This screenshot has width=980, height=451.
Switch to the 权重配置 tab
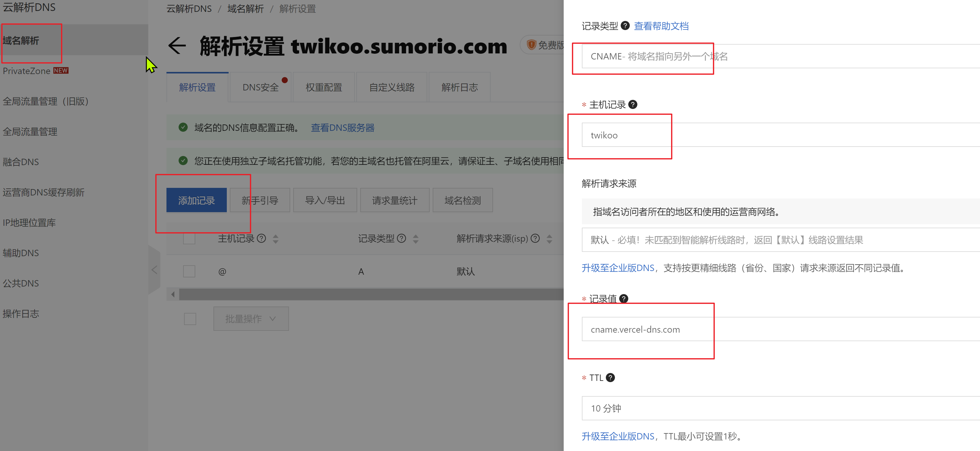click(x=324, y=87)
